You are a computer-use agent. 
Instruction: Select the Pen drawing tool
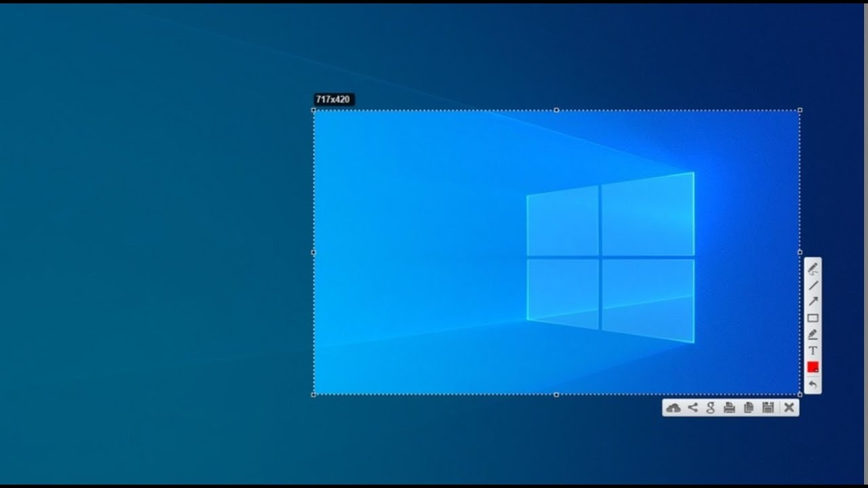[x=812, y=269]
